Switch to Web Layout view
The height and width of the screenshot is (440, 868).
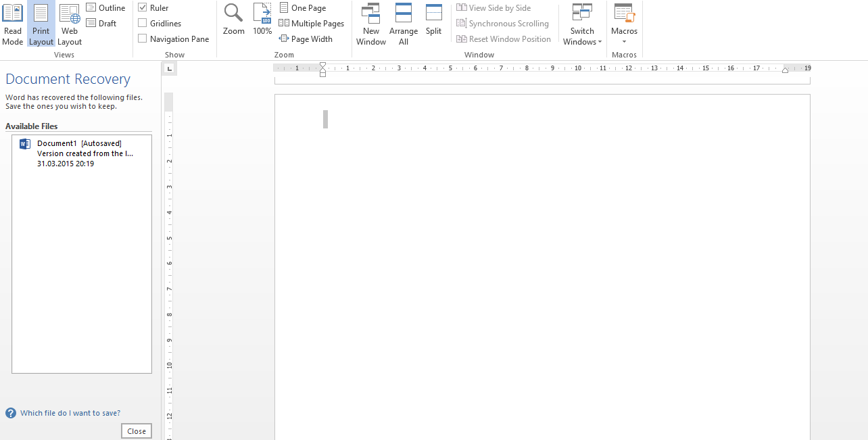(x=70, y=24)
